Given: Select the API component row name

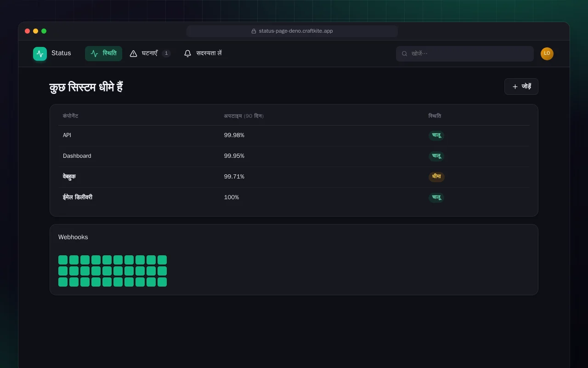Looking at the screenshot, I should click(x=67, y=135).
